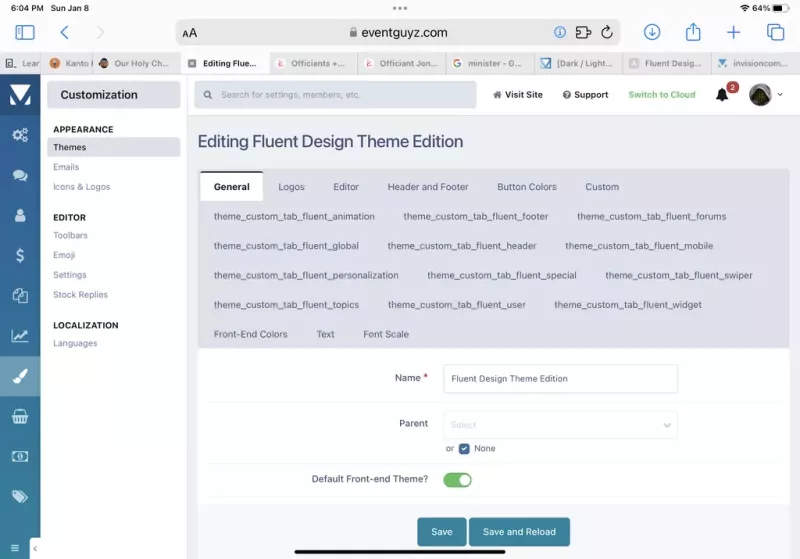This screenshot has width=800, height=559.
Task: Switch to the minister Google browser tab
Action: coord(490,64)
